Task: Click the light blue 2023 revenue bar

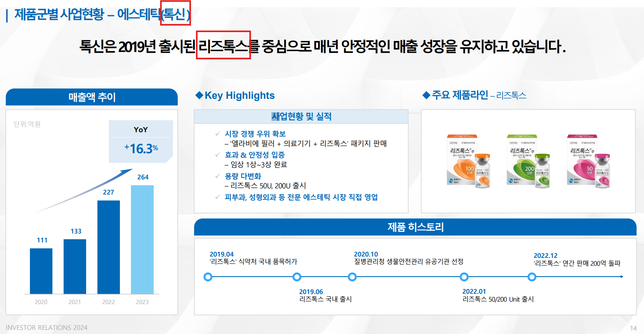Action: coord(142,240)
